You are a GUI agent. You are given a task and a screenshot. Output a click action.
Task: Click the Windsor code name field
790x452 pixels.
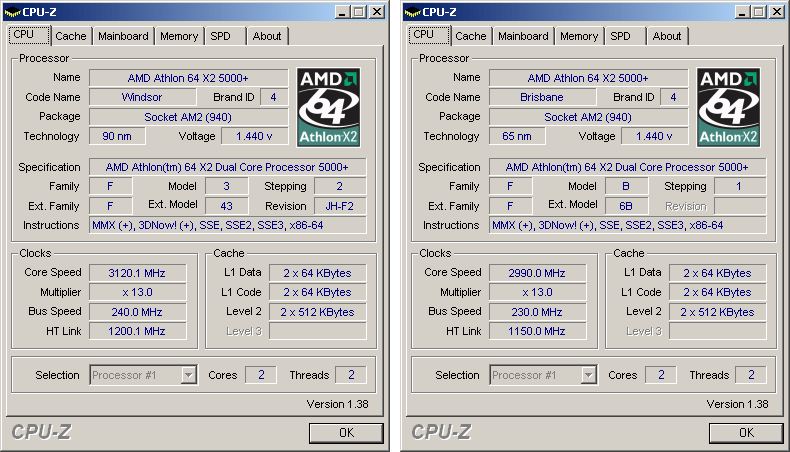click(x=142, y=97)
